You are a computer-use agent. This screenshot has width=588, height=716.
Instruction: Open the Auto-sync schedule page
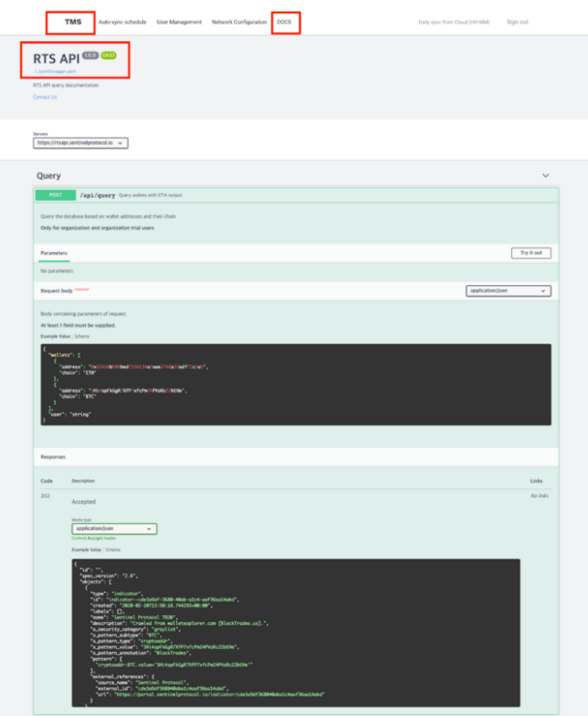pos(122,21)
